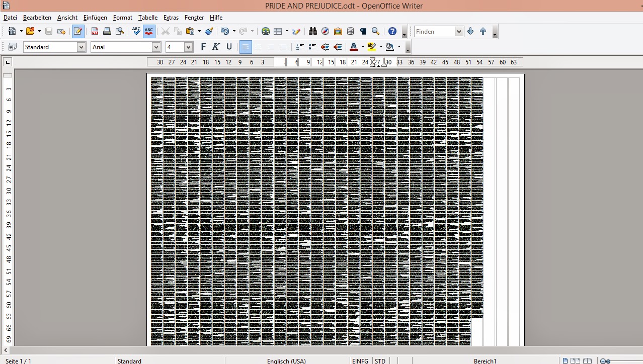Click the Insert Table grid icon

(278, 31)
